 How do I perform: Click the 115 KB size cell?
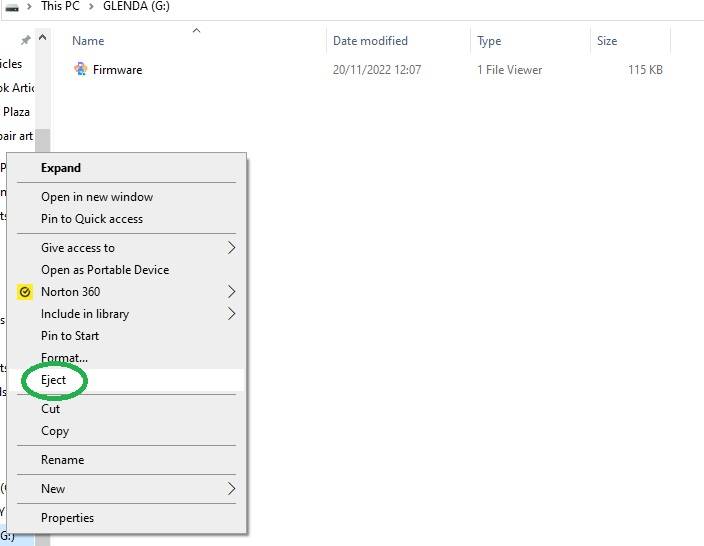click(645, 70)
